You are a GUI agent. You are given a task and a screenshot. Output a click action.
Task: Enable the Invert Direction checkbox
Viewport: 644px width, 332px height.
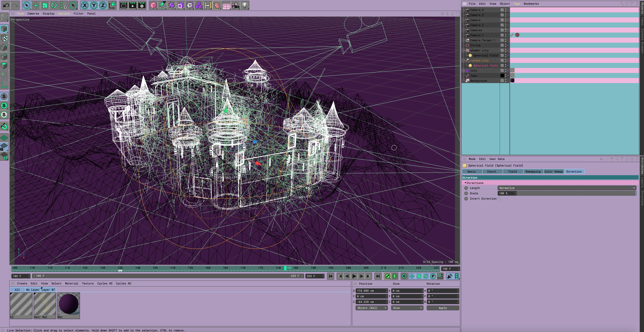click(x=499, y=198)
